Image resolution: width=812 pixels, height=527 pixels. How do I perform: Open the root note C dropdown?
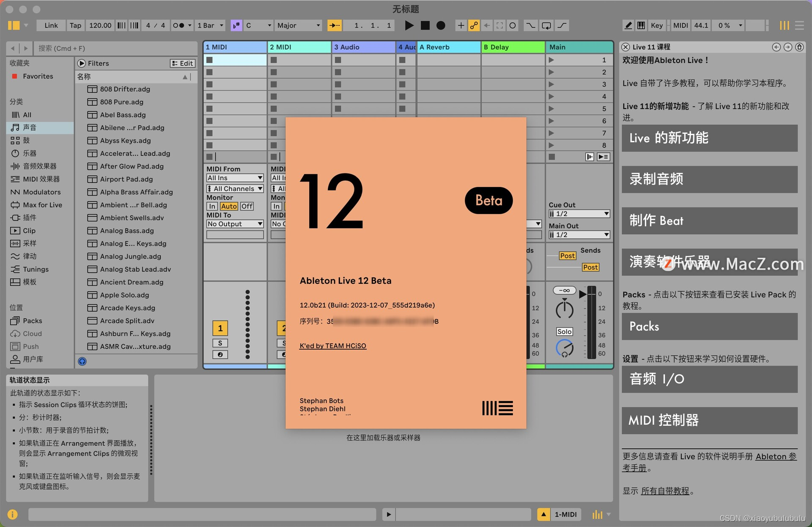[x=258, y=25]
